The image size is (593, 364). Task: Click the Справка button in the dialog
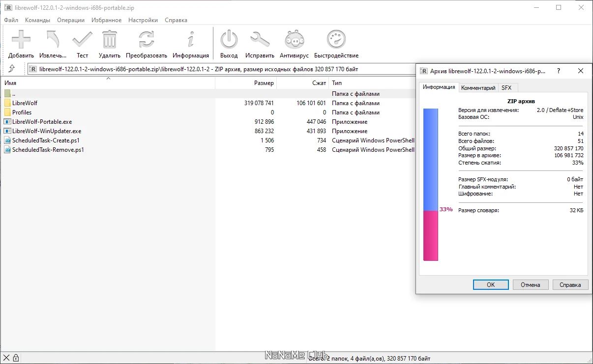click(x=570, y=284)
